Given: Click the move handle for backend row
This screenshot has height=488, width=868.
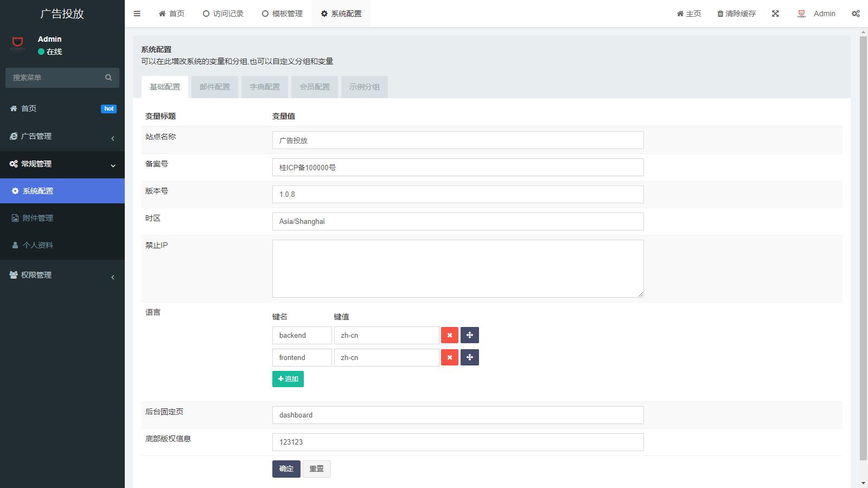Looking at the screenshot, I should 469,335.
